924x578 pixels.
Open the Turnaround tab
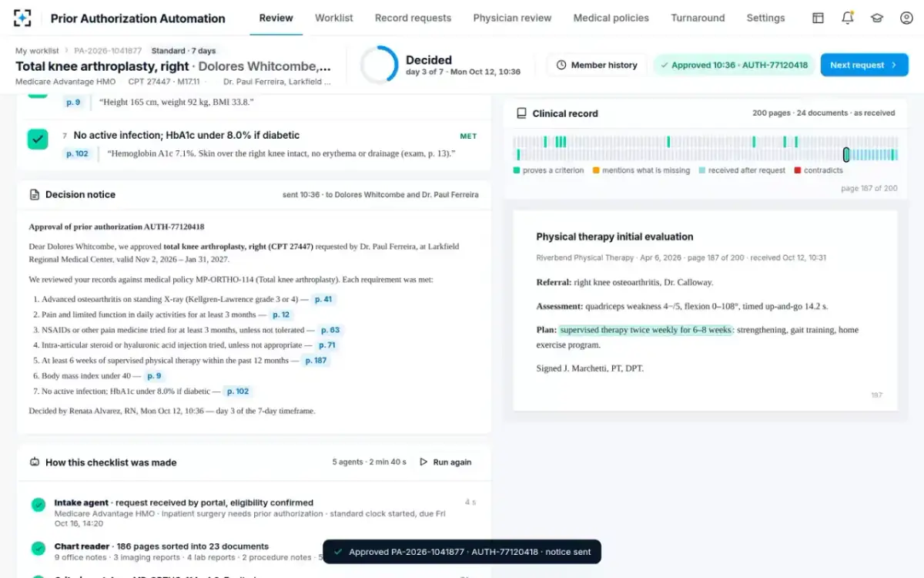(698, 18)
